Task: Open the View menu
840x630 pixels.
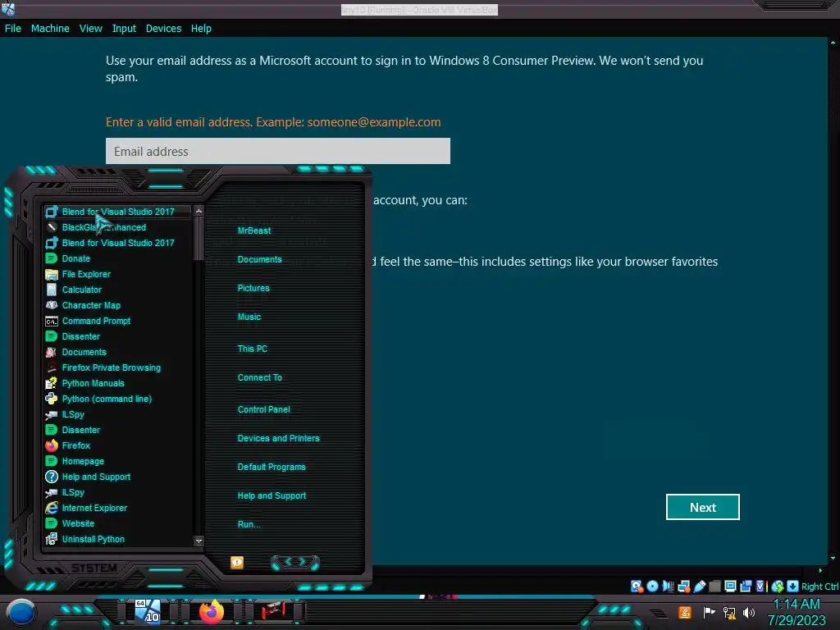Action: pos(90,29)
